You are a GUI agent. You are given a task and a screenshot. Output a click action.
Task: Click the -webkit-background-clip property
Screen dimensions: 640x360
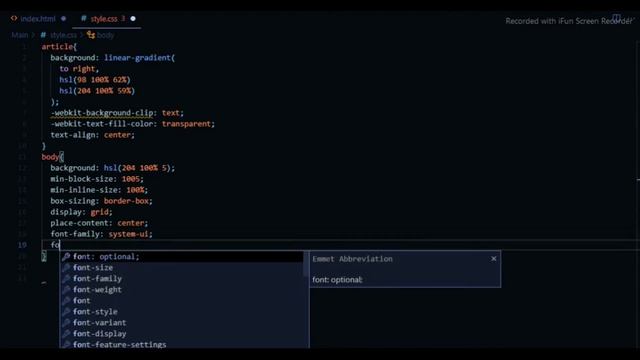click(102, 113)
